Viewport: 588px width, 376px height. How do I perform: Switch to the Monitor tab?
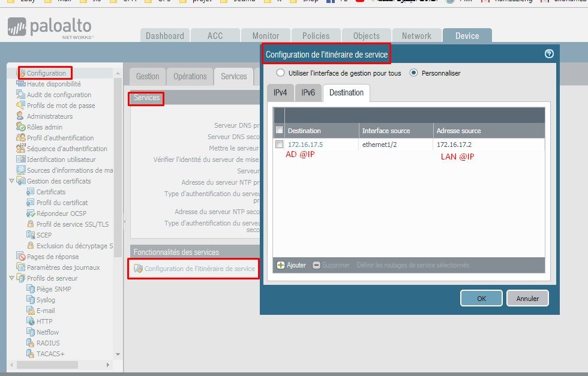[x=265, y=35]
